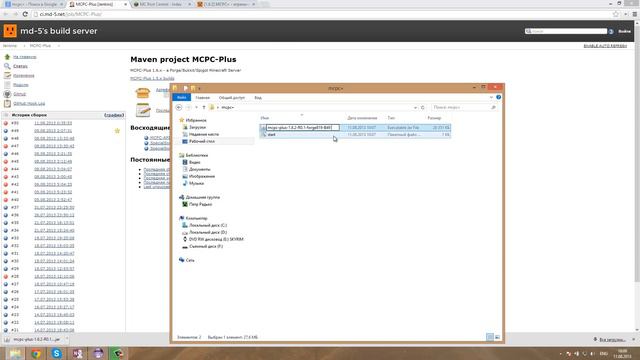Click the green up-arrow icon in Jenkins sidebar

click(7, 57)
